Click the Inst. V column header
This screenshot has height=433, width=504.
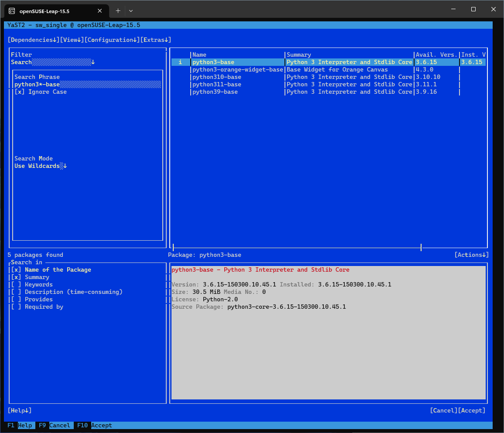[x=473, y=55]
